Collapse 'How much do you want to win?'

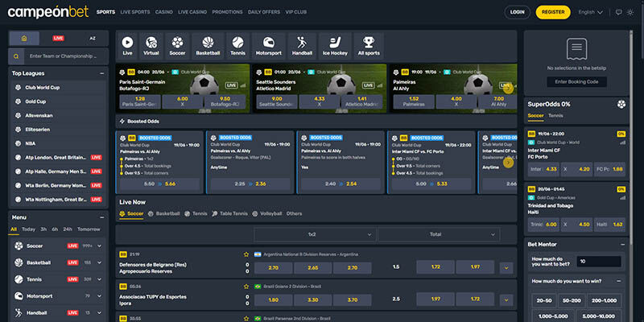tap(618, 281)
